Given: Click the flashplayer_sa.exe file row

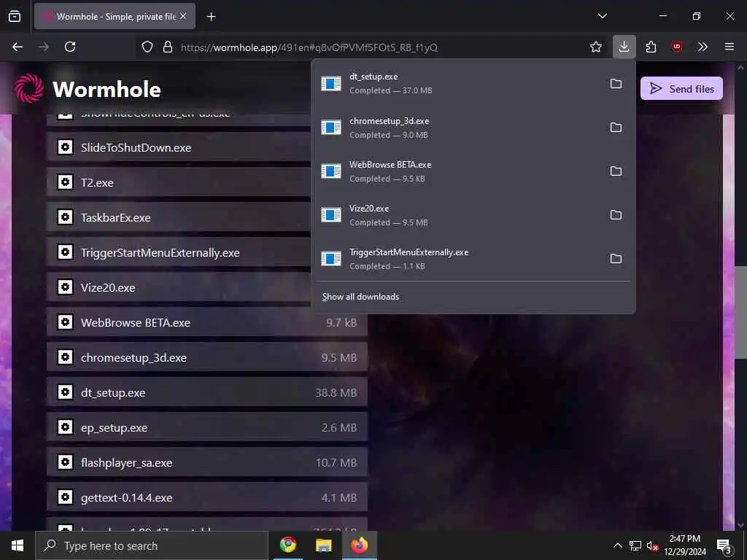Looking at the screenshot, I should [x=206, y=462].
